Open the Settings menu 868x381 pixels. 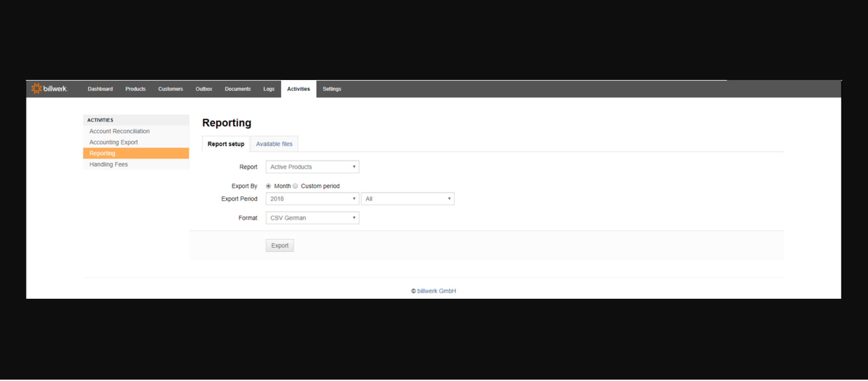tap(332, 89)
